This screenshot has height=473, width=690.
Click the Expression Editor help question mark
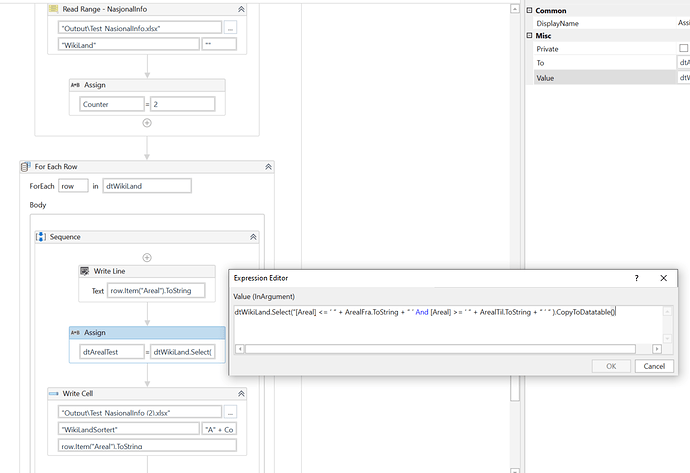636,278
